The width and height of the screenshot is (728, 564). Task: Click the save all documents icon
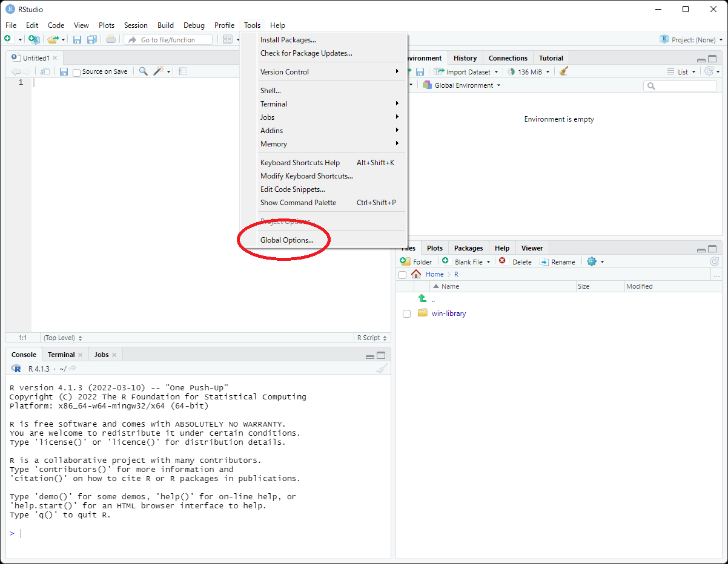click(91, 40)
